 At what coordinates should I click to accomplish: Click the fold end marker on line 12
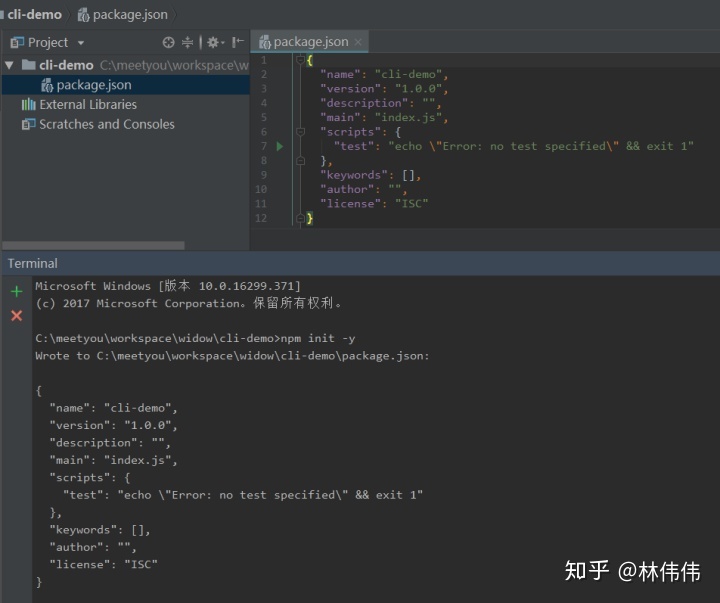pos(300,218)
